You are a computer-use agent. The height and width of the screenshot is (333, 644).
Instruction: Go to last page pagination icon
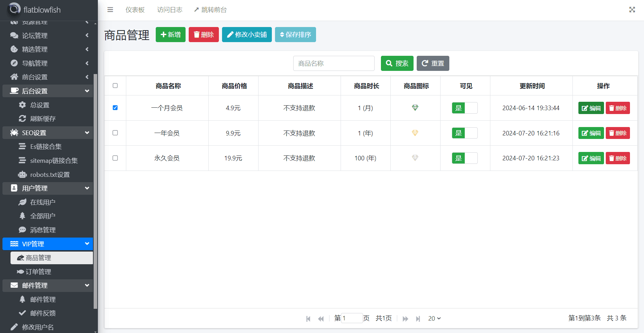pos(418,319)
